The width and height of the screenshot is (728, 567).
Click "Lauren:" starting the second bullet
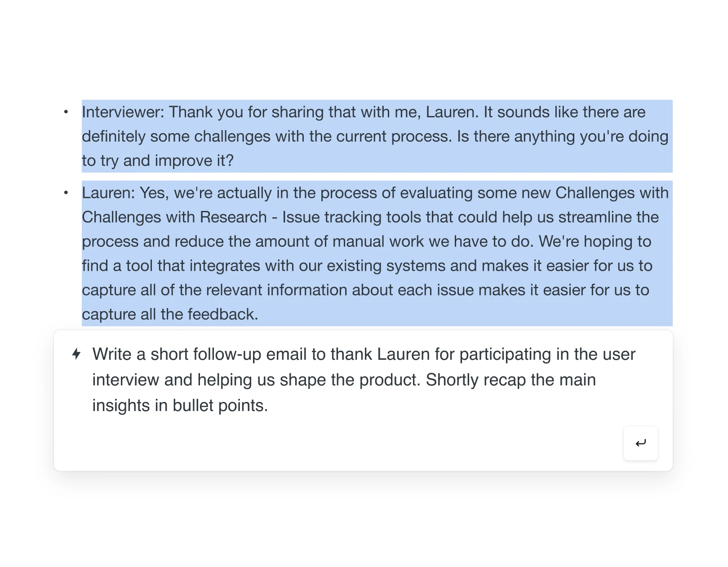tap(108, 193)
